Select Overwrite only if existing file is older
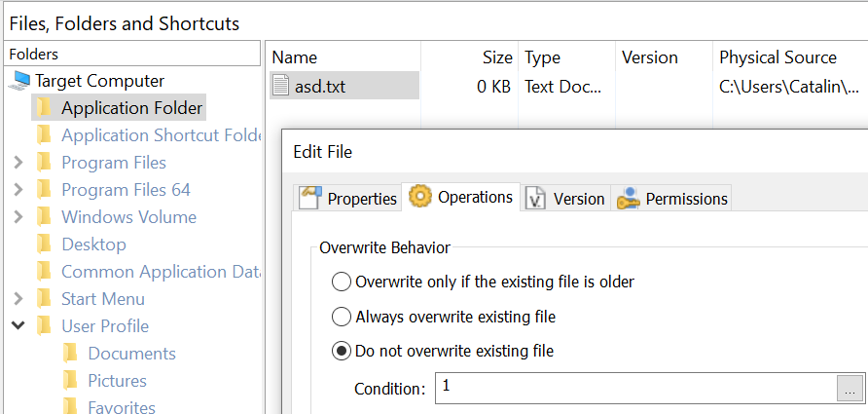The height and width of the screenshot is (414, 868). (342, 282)
